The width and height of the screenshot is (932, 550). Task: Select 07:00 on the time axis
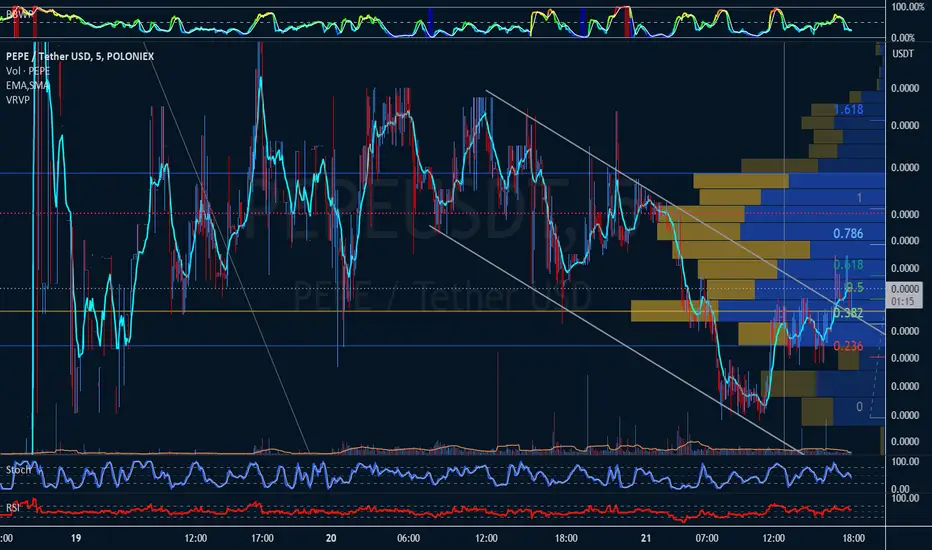tap(707, 538)
